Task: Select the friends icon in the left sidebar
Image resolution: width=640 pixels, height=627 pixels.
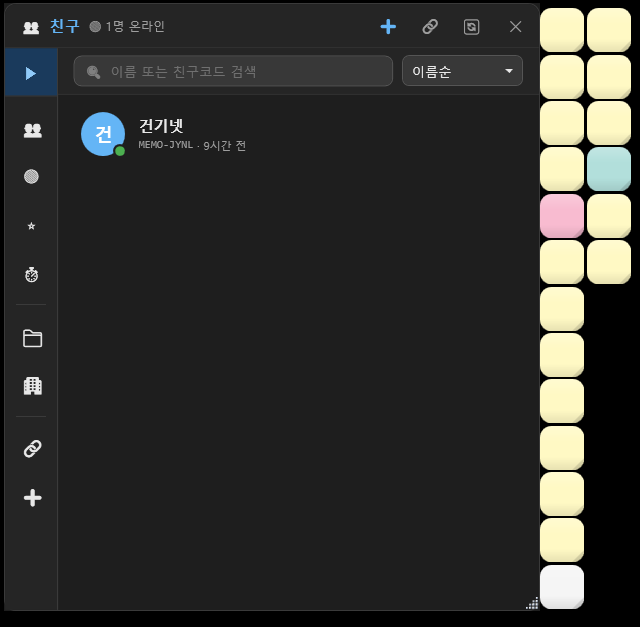Action: [x=32, y=130]
